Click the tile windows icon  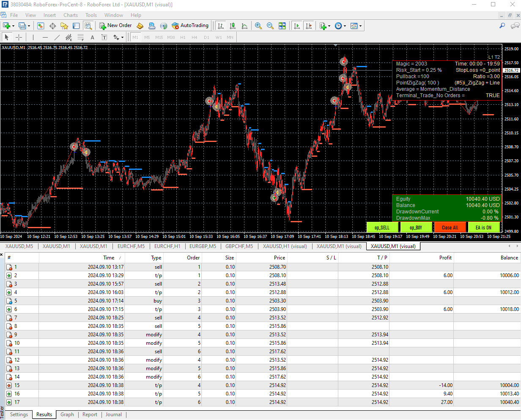pyautogui.click(x=282, y=26)
